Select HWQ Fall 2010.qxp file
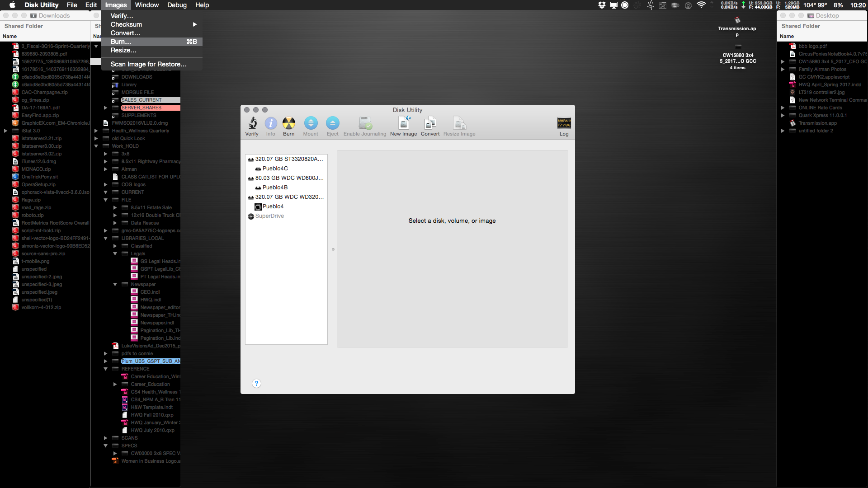 [152, 415]
